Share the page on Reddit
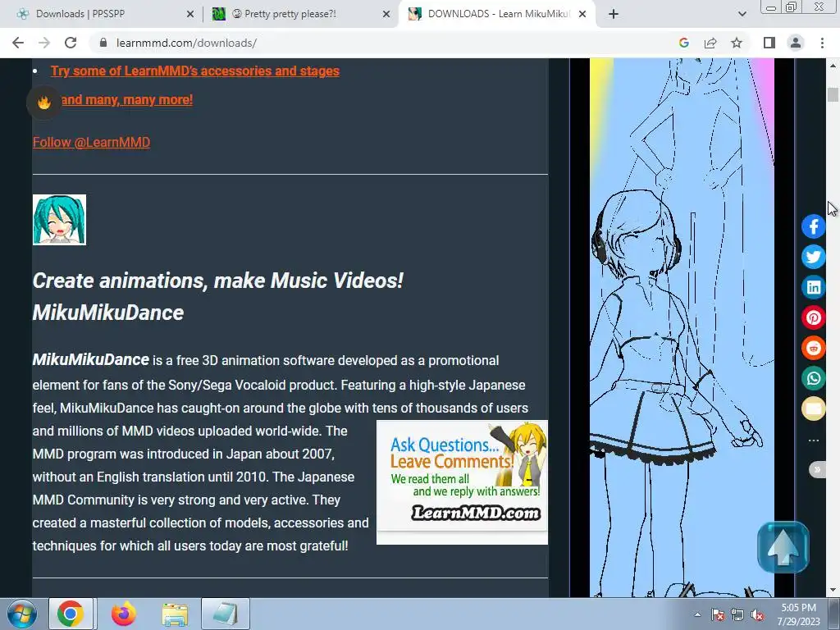This screenshot has width=840, height=630. (813, 348)
